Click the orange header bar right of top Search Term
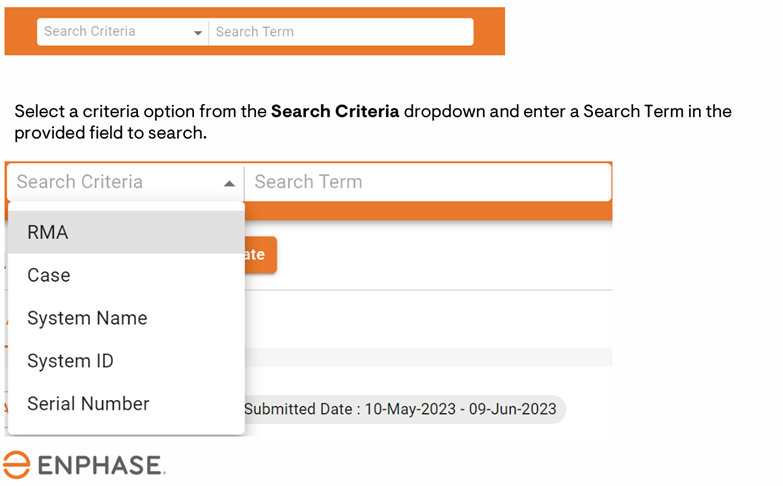The width and height of the screenshot is (783, 486). pos(489,31)
